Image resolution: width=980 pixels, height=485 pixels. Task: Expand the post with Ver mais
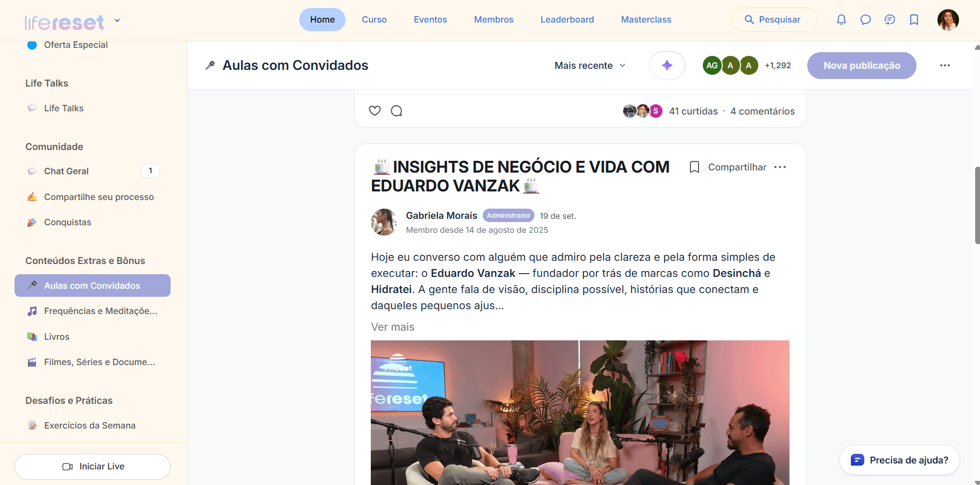pyautogui.click(x=392, y=327)
